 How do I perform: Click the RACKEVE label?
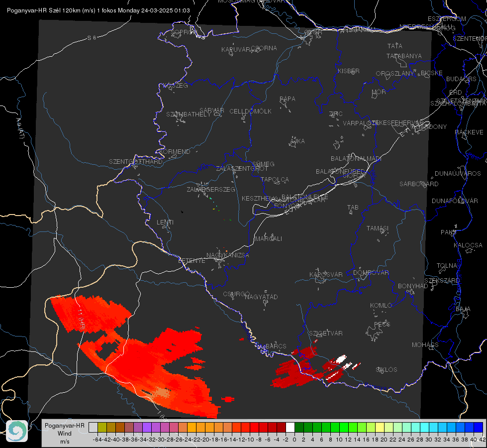(469, 132)
